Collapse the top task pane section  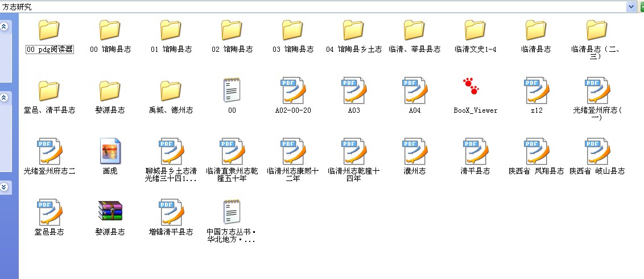5,26
